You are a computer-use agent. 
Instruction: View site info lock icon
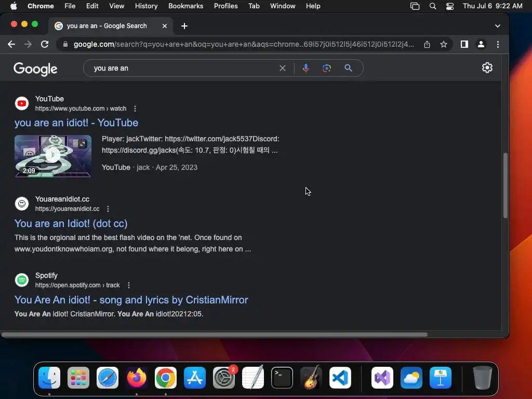pos(65,44)
